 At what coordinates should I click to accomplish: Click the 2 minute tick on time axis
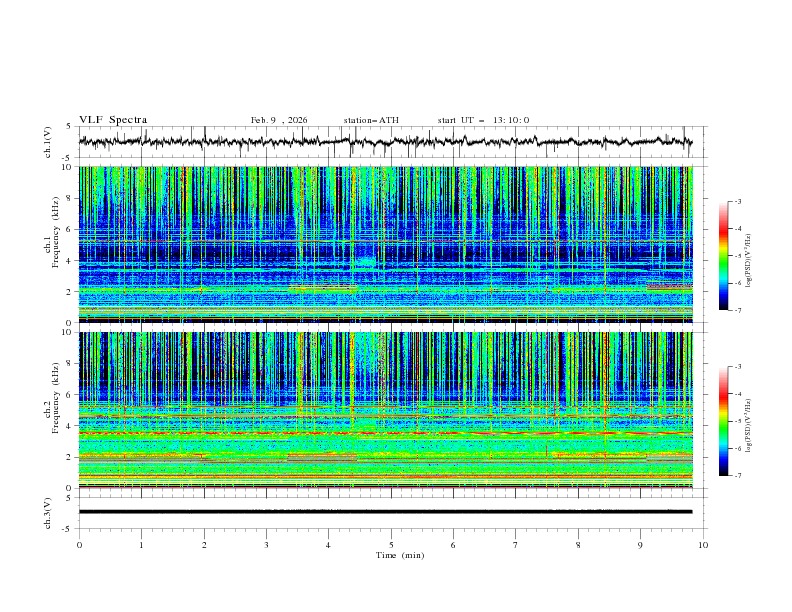click(204, 545)
